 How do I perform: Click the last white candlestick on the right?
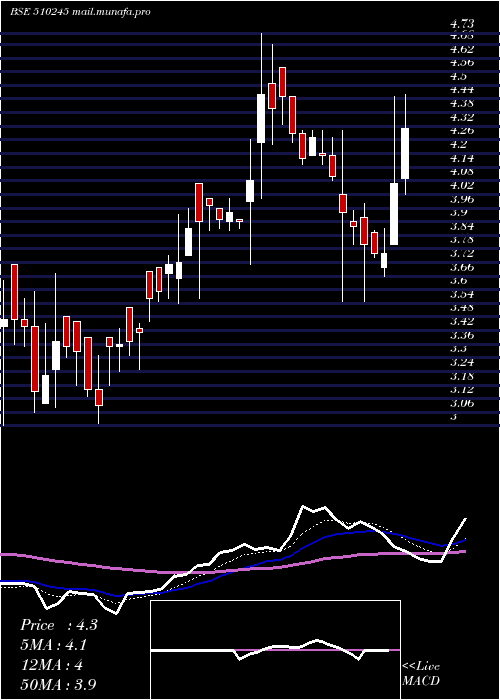point(405,154)
